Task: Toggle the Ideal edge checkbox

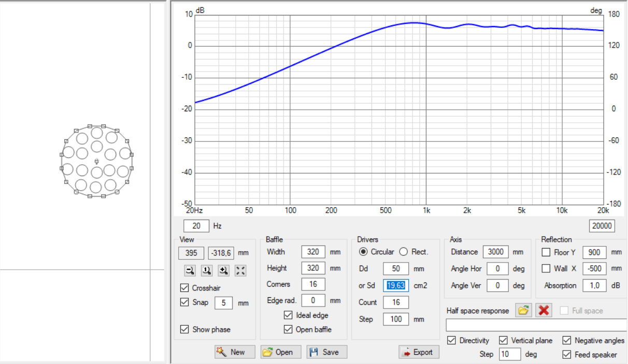Action: [288, 315]
